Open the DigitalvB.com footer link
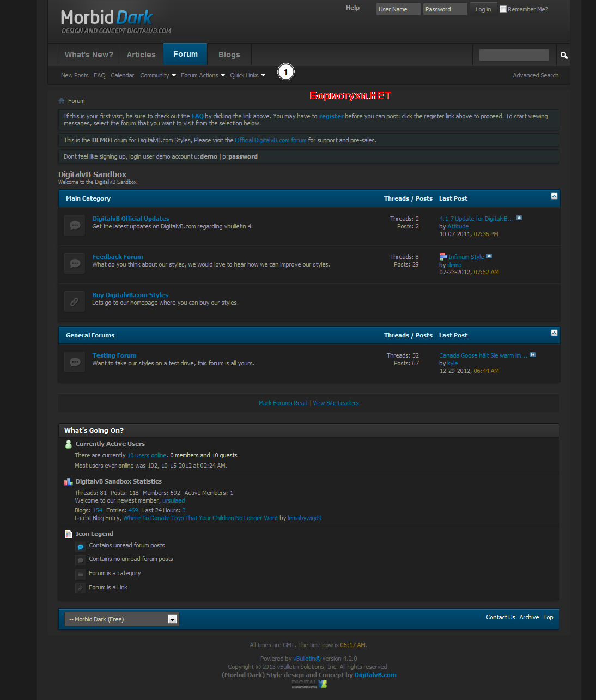The height and width of the screenshot is (700, 596). (x=375, y=675)
